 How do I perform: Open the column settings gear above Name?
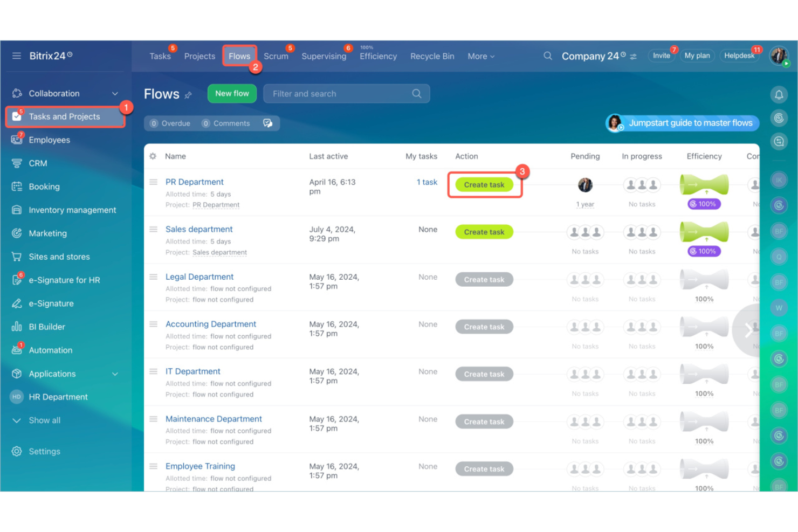153,156
